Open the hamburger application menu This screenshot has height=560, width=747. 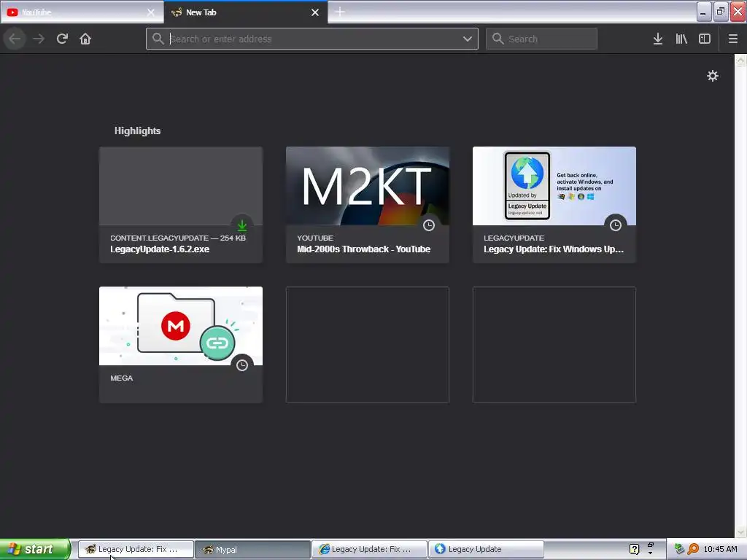[x=732, y=39]
